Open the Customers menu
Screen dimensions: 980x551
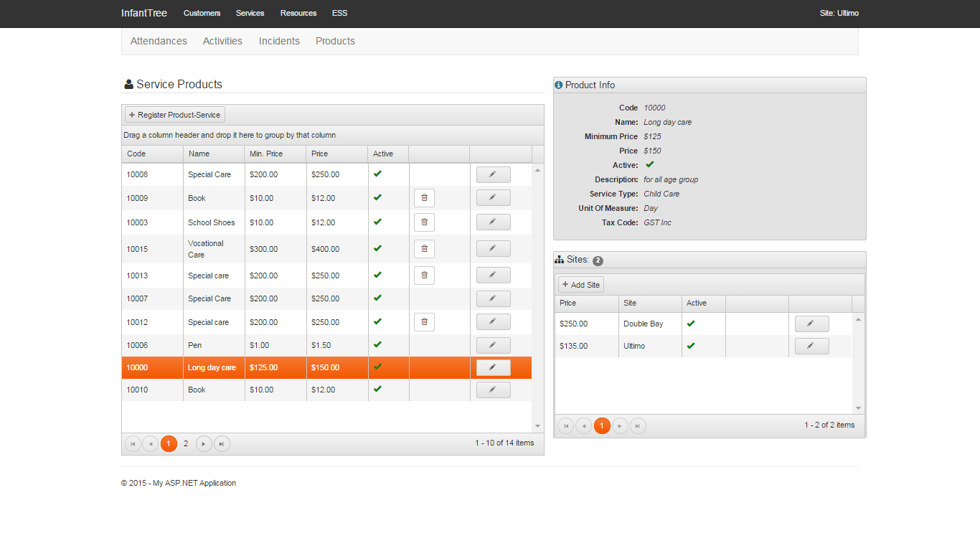click(x=202, y=13)
